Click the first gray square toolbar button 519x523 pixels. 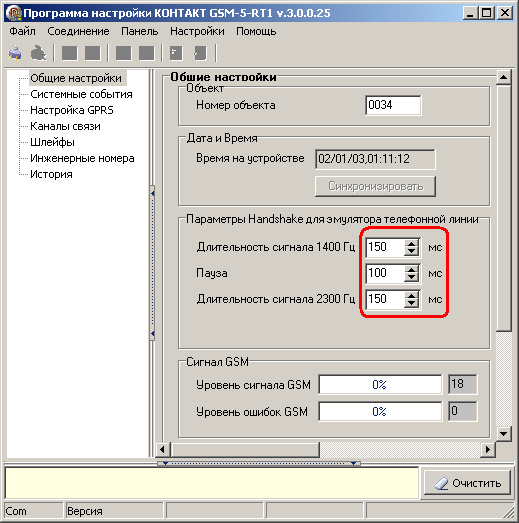point(69,53)
